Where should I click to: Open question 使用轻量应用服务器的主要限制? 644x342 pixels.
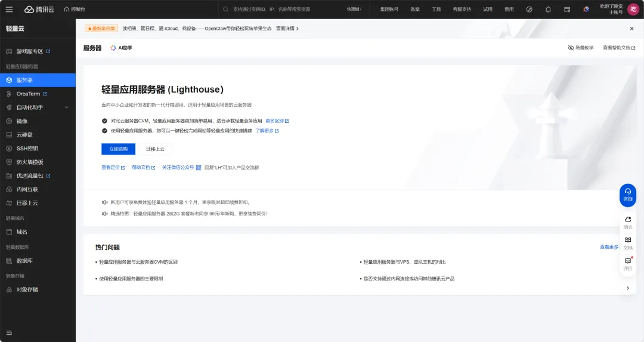[131, 279]
